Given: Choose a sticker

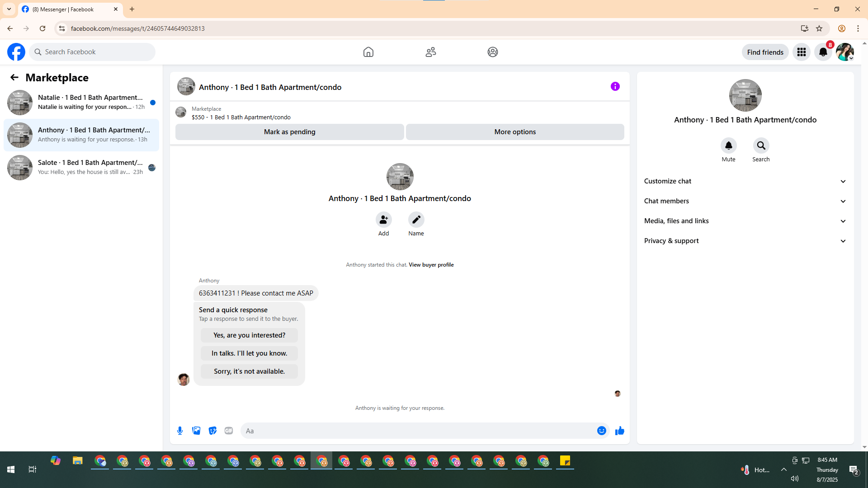Looking at the screenshot, I should click(x=212, y=431).
